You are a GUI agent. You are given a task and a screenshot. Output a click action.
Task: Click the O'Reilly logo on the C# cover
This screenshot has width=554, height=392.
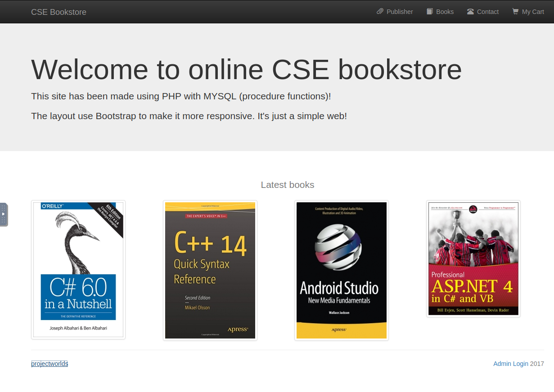tap(53, 206)
